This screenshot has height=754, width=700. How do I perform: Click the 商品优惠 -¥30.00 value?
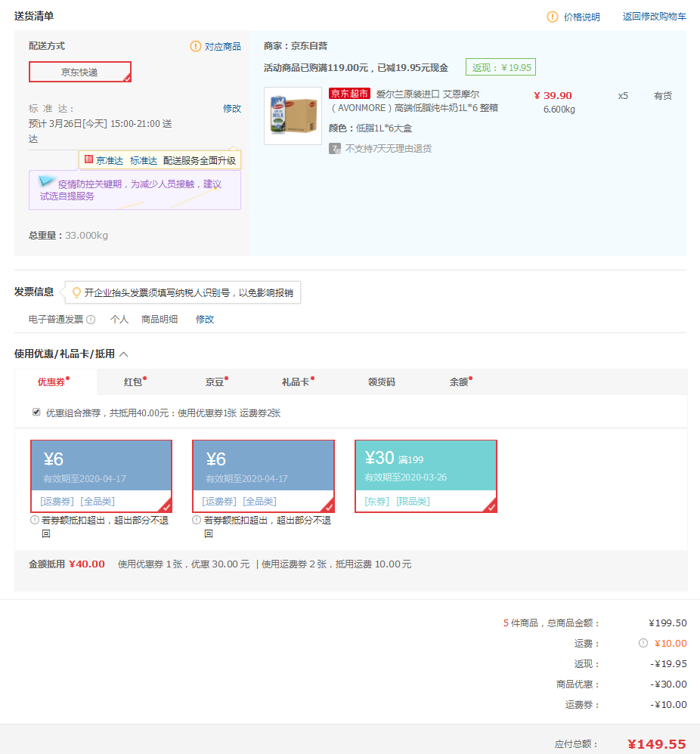click(669, 684)
